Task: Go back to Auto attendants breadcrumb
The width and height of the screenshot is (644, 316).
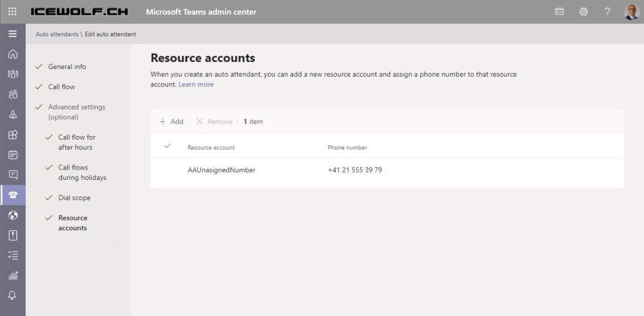Action: click(57, 34)
